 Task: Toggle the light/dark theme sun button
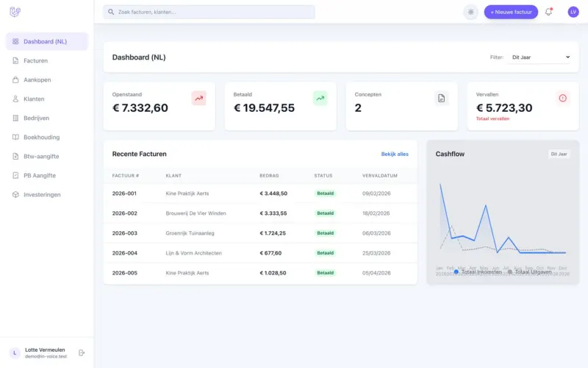(x=470, y=12)
